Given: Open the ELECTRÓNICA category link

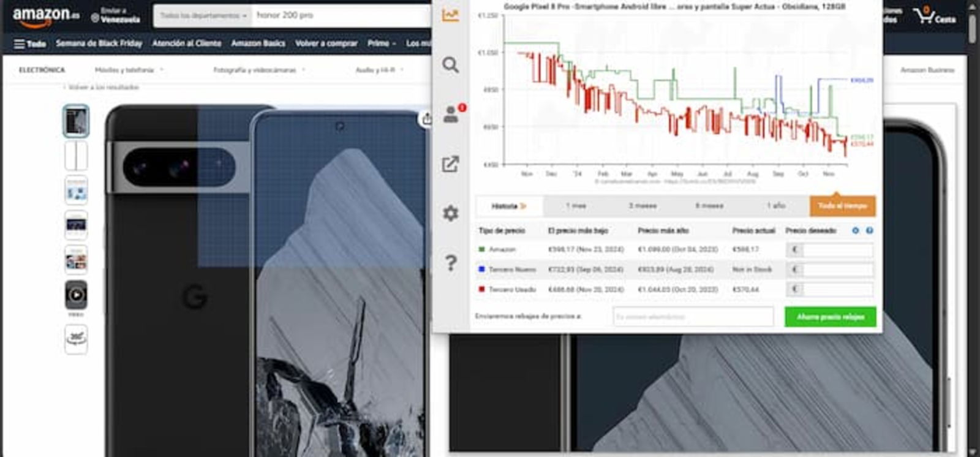Looking at the screenshot, I should click(42, 70).
